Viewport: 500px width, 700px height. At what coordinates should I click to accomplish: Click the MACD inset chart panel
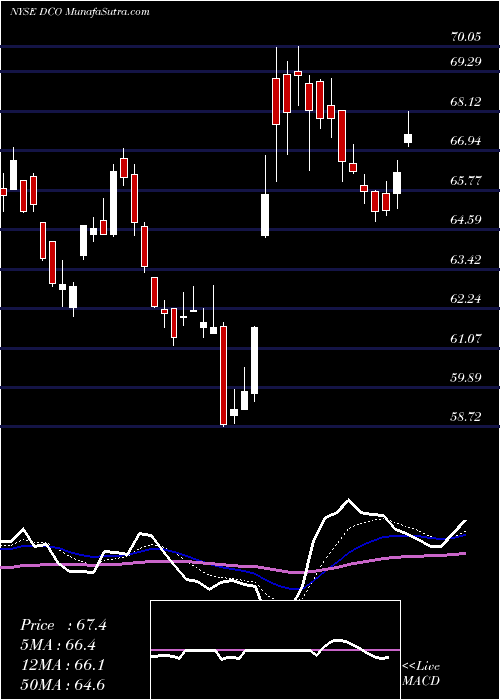275,650
